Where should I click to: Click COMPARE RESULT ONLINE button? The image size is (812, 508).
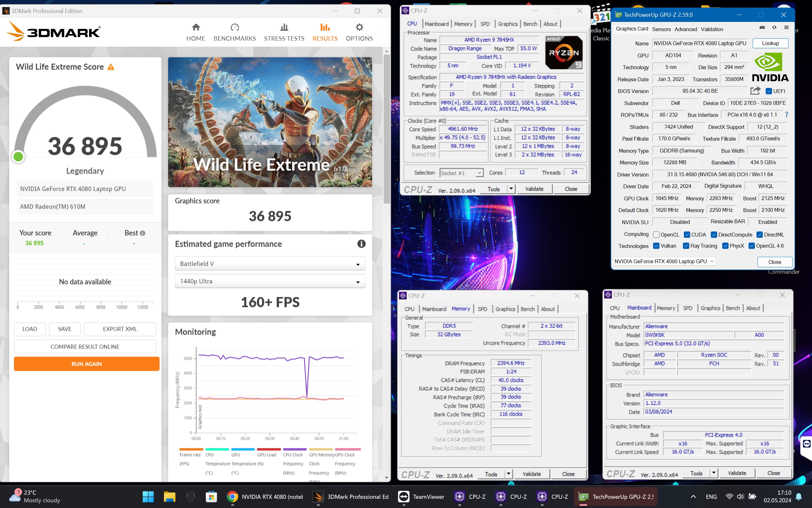point(85,347)
